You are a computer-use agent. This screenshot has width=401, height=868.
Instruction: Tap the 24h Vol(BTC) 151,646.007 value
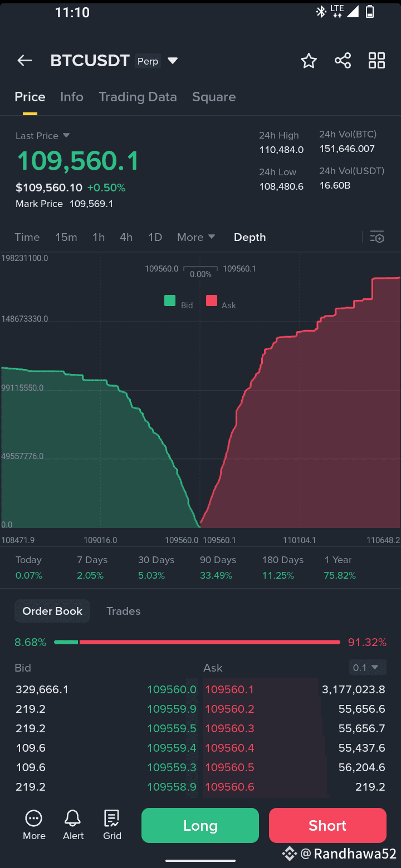tap(347, 149)
